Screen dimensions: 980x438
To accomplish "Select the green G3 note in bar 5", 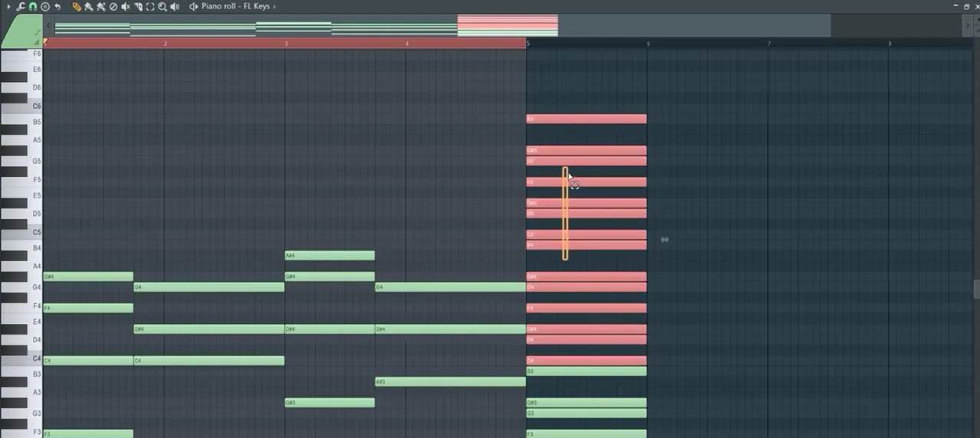I will [x=586, y=413].
